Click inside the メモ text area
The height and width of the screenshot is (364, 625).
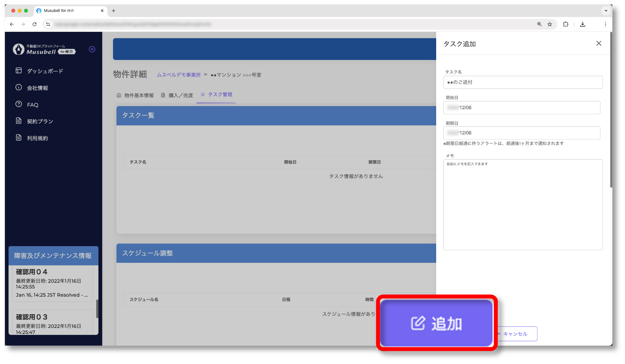[523, 204]
